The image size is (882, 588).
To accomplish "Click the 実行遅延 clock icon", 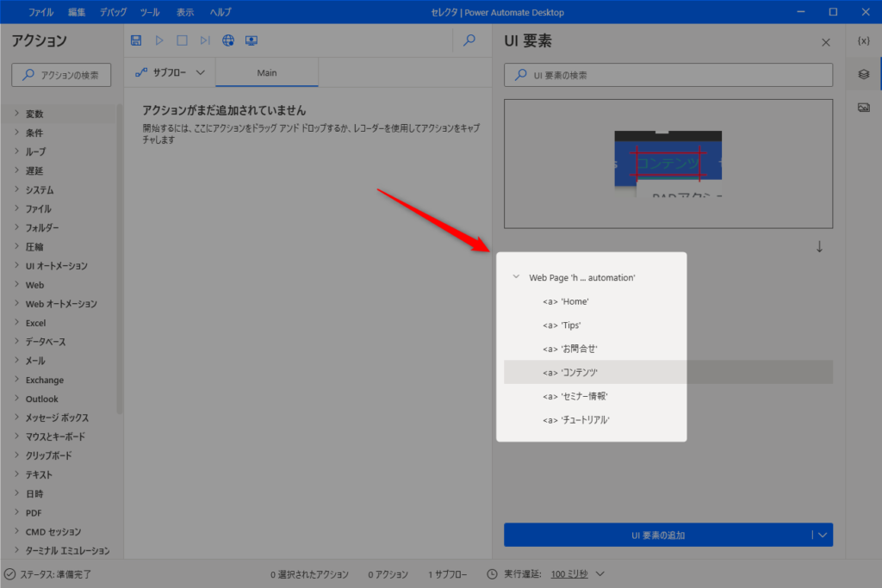I will 492,574.
